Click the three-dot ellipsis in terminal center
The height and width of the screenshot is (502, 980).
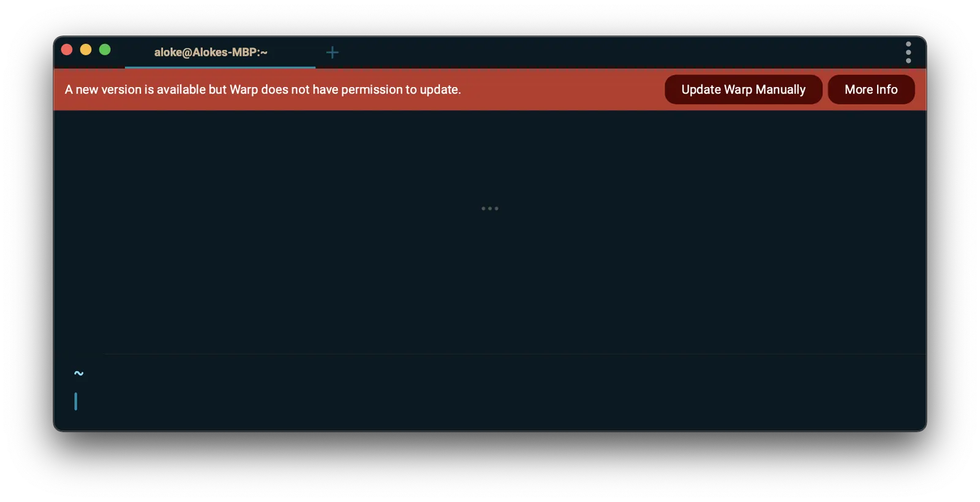point(489,208)
